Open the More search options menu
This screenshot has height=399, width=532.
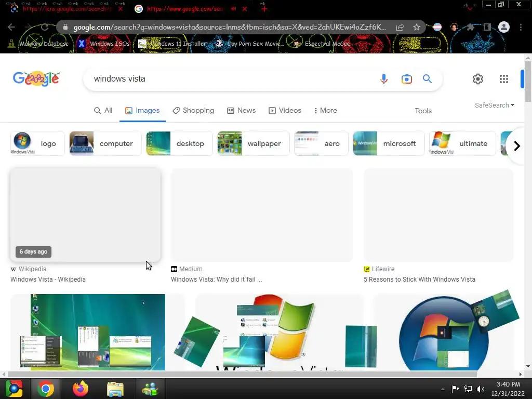(325, 111)
